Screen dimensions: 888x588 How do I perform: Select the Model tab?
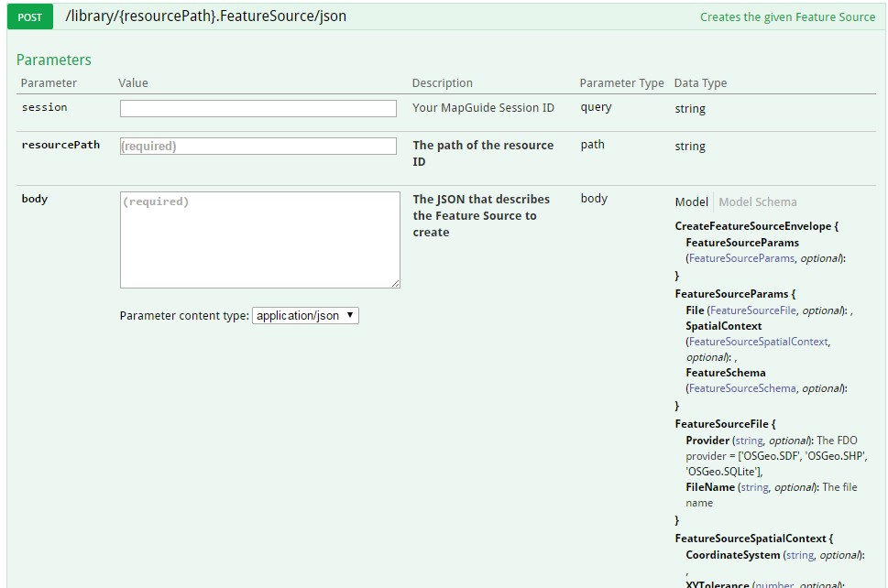click(x=691, y=201)
